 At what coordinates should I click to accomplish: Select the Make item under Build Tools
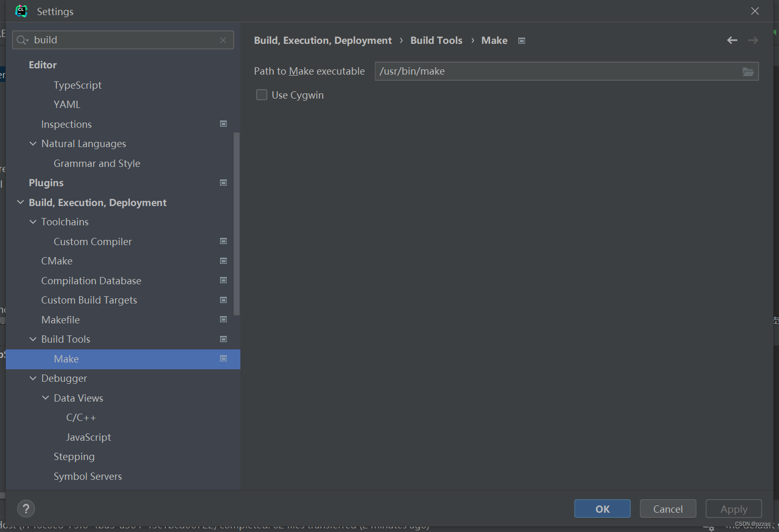point(123,359)
